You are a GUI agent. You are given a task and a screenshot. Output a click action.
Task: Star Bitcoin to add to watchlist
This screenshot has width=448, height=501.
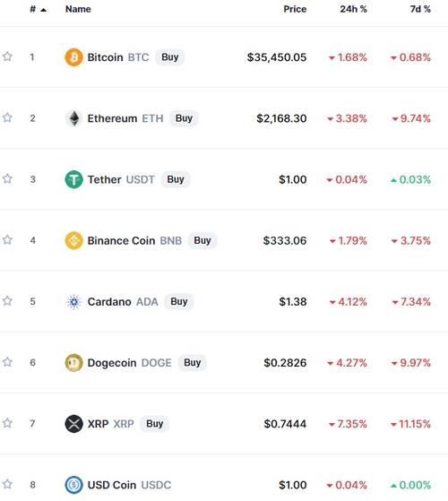click(x=7, y=56)
